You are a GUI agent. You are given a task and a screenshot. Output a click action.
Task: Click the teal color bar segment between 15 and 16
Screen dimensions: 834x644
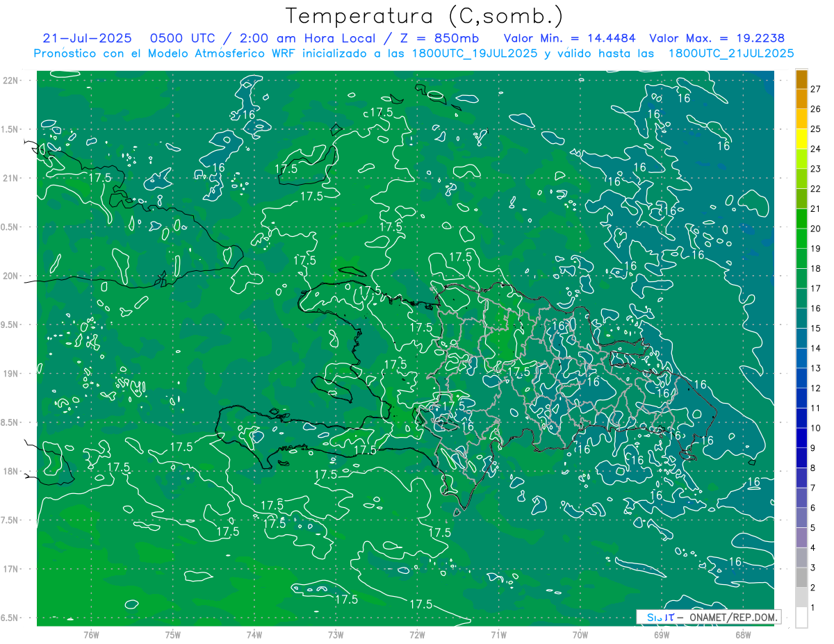click(x=801, y=318)
